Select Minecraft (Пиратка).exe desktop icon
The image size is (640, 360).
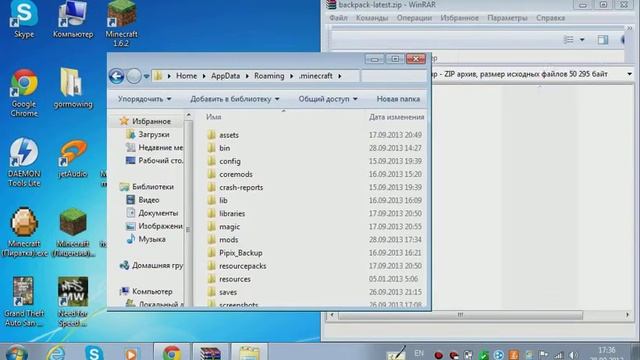(x=24, y=232)
